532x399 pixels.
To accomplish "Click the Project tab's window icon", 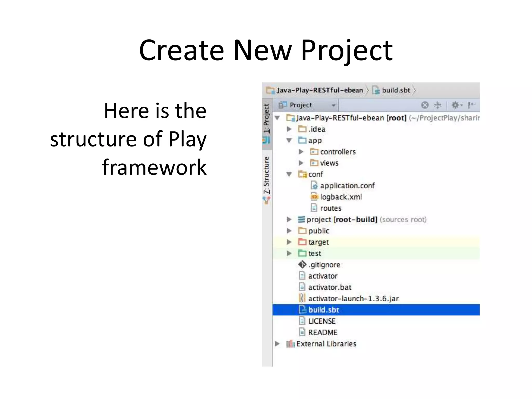I will click(266, 141).
